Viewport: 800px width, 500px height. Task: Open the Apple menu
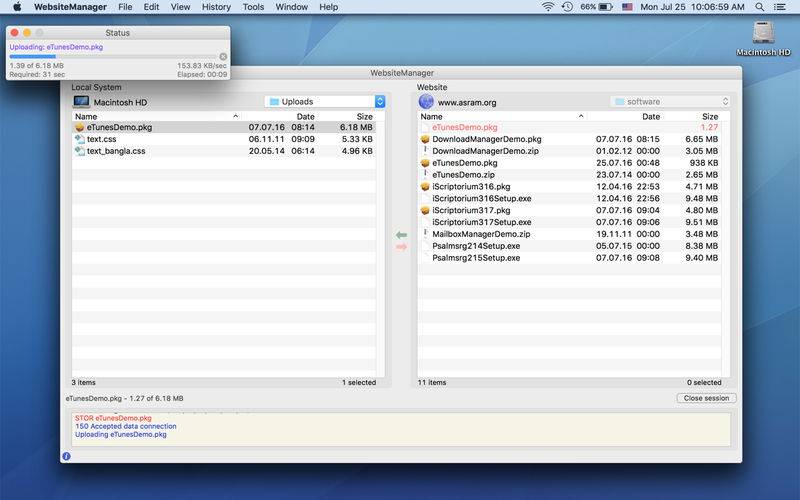click(x=17, y=7)
